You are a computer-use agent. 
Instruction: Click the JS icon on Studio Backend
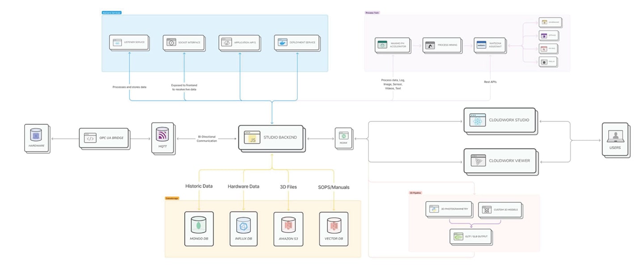point(251,138)
